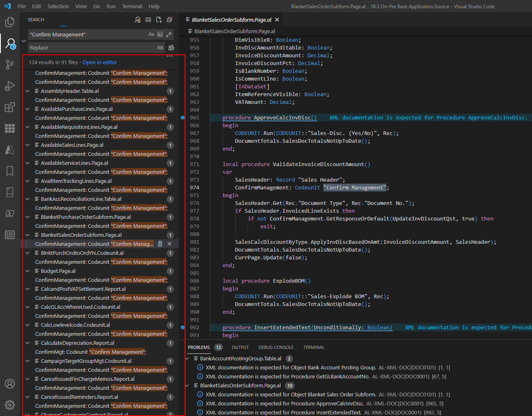Open the Terminal menu
The width and height of the screenshot is (532, 416).
coord(132,6)
